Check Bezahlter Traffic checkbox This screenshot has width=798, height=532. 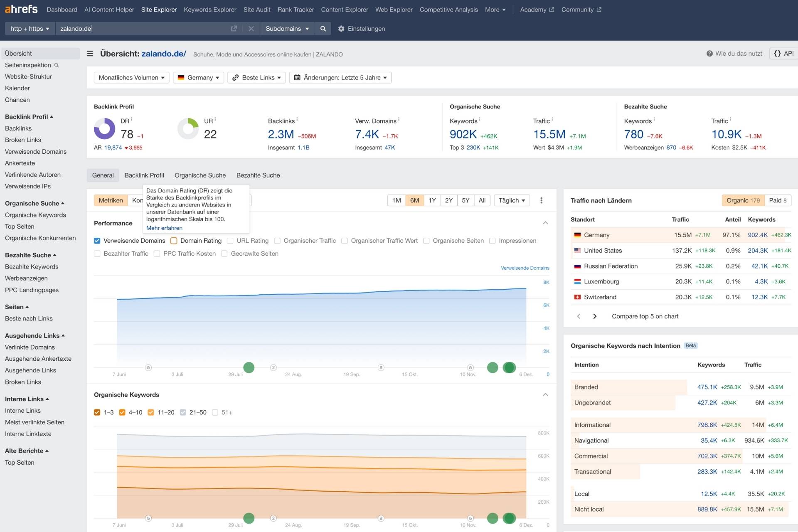pyautogui.click(x=97, y=254)
